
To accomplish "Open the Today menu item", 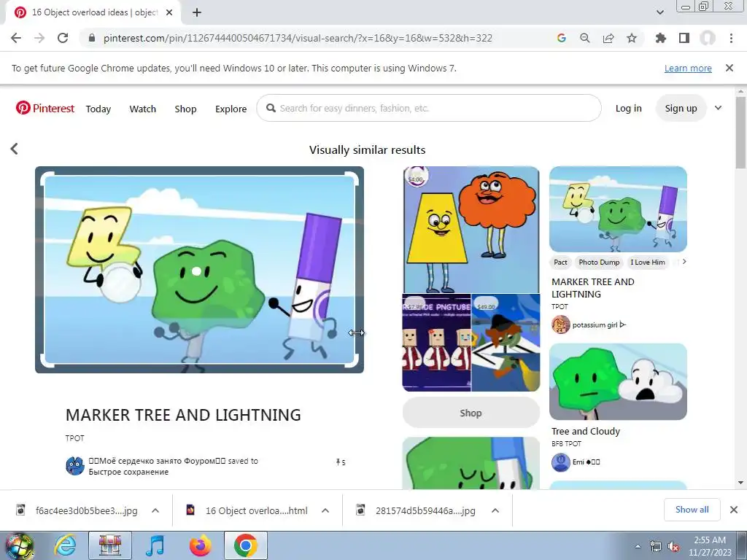I will [98, 109].
